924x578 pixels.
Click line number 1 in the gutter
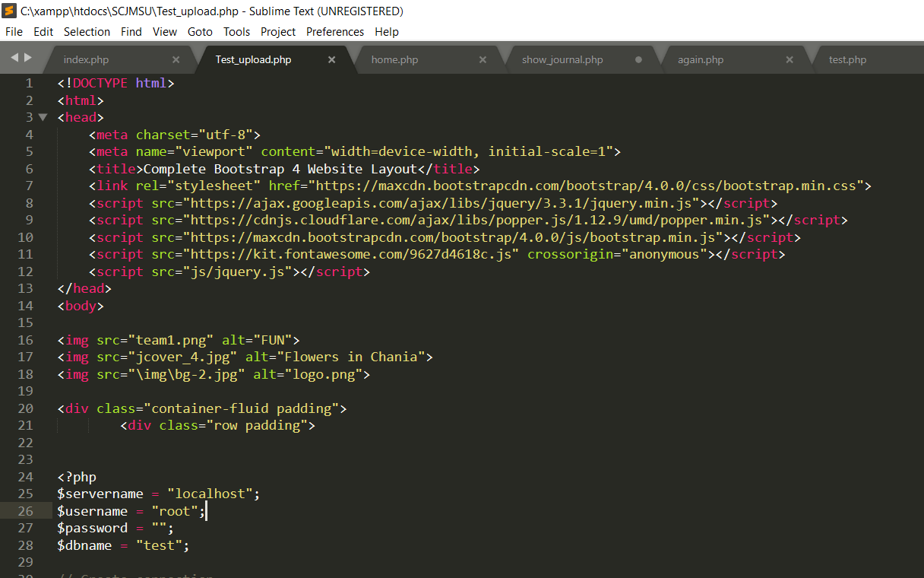click(x=29, y=84)
